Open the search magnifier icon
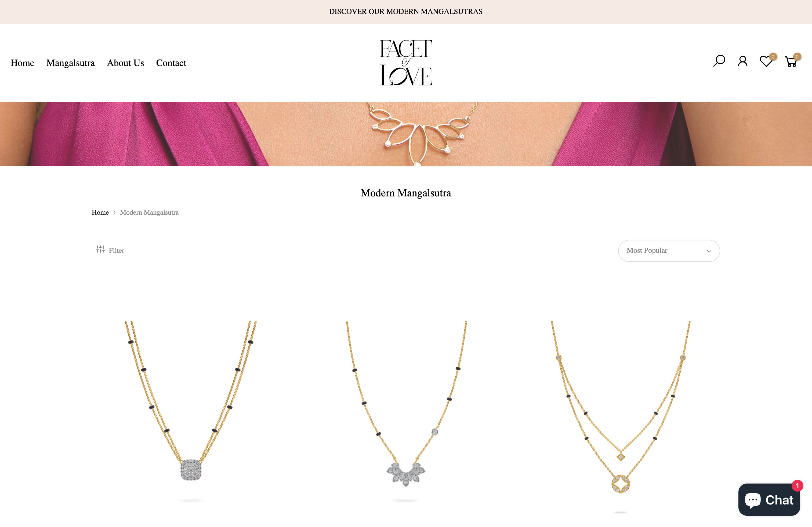Screen dimensions: 812x527 point(719,61)
